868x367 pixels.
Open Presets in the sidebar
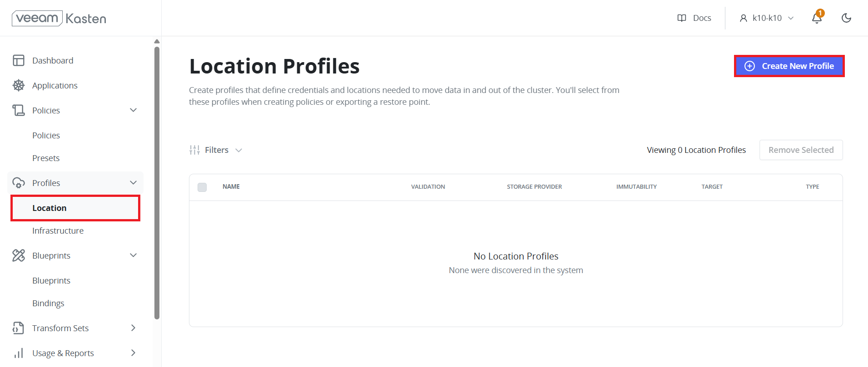[x=46, y=158]
